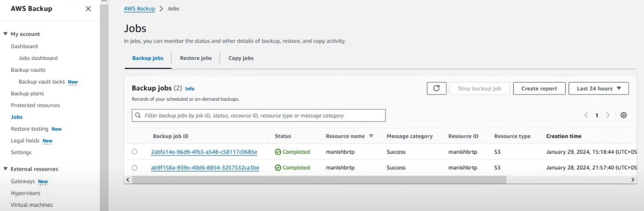Screen dimensions: 644x211
Task: Open Backup vault locks in sidebar
Action: point(42,82)
